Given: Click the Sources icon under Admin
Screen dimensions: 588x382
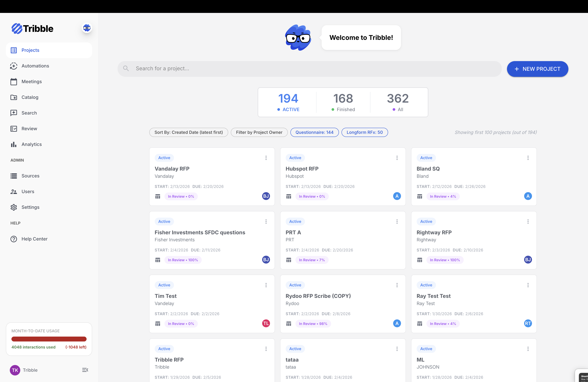Looking at the screenshot, I should click(14, 176).
